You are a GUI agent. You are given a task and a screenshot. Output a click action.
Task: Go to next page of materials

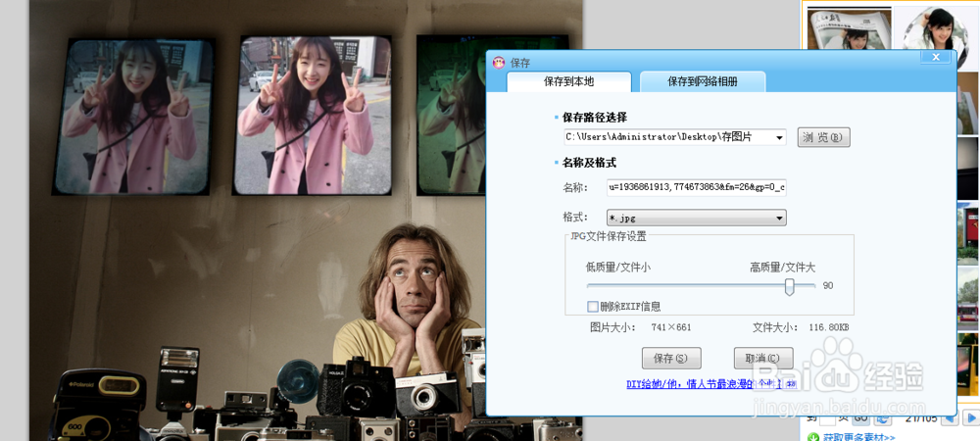(970, 417)
